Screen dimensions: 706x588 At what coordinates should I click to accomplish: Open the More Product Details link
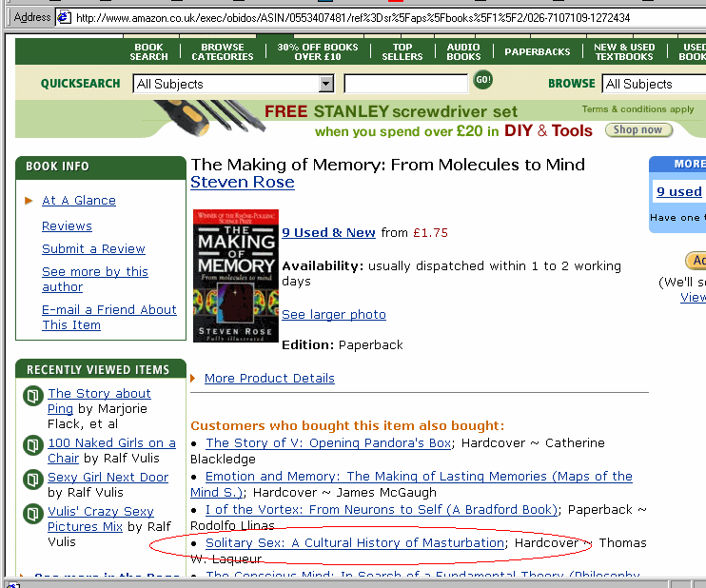(269, 378)
